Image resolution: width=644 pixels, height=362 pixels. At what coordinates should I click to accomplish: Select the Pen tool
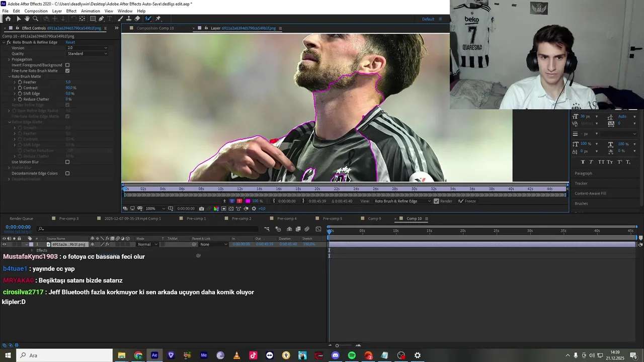[x=101, y=19]
